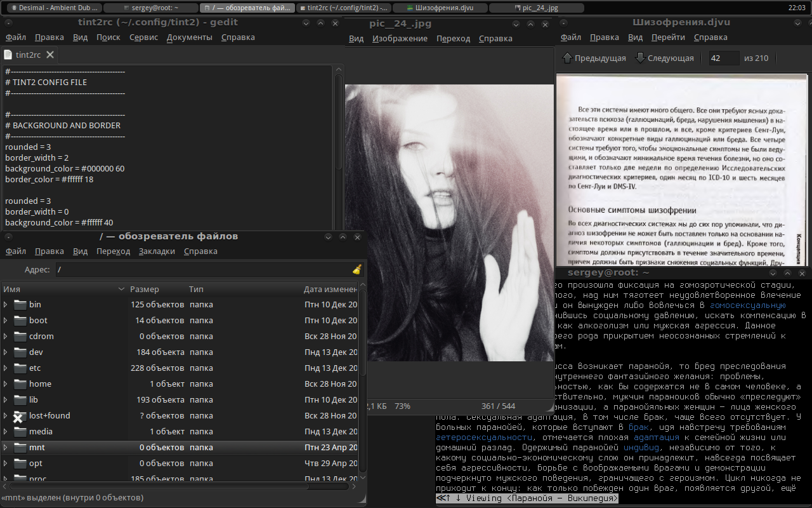Click the page number field showing 42
The width and height of the screenshot is (812, 508).
click(x=724, y=58)
